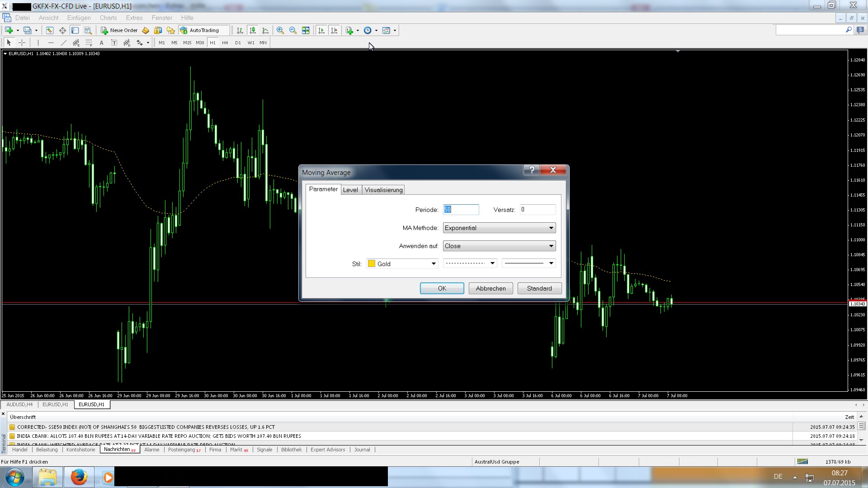868x488 pixels.
Task: Switch to the Visualisierung tab
Action: (x=383, y=190)
